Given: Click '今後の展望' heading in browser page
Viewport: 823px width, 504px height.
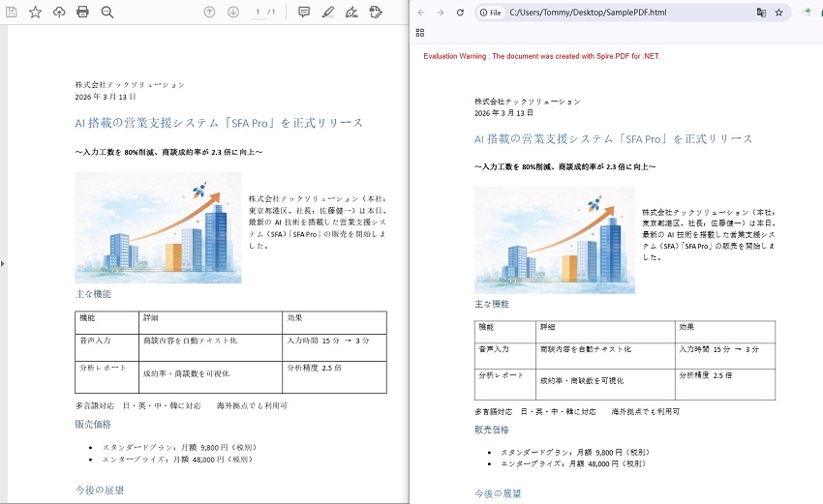Looking at the screenshot, I should pos(498,493).
